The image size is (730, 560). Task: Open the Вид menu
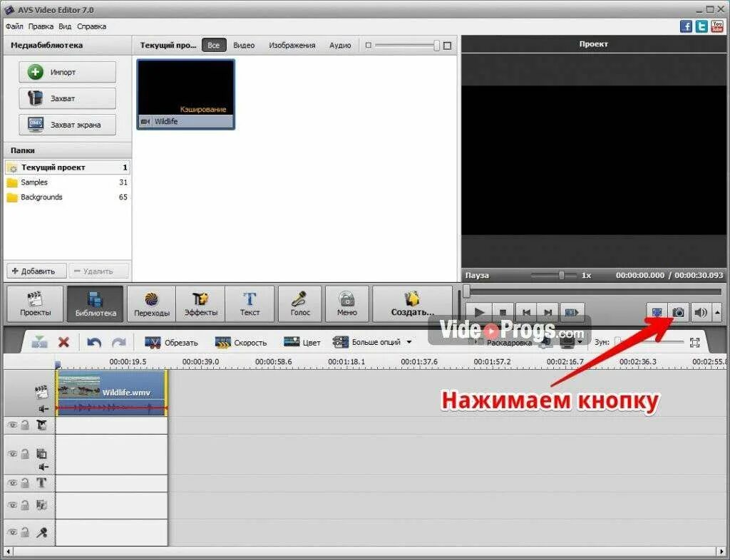click(65, 26)
